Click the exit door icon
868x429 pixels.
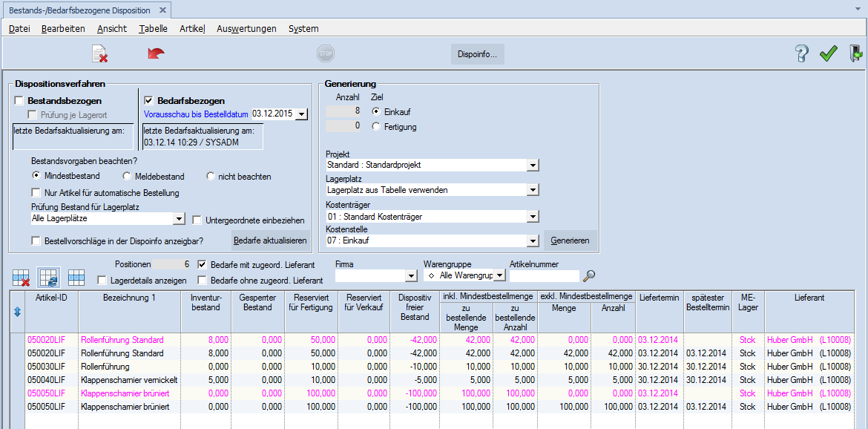(855, 53)
